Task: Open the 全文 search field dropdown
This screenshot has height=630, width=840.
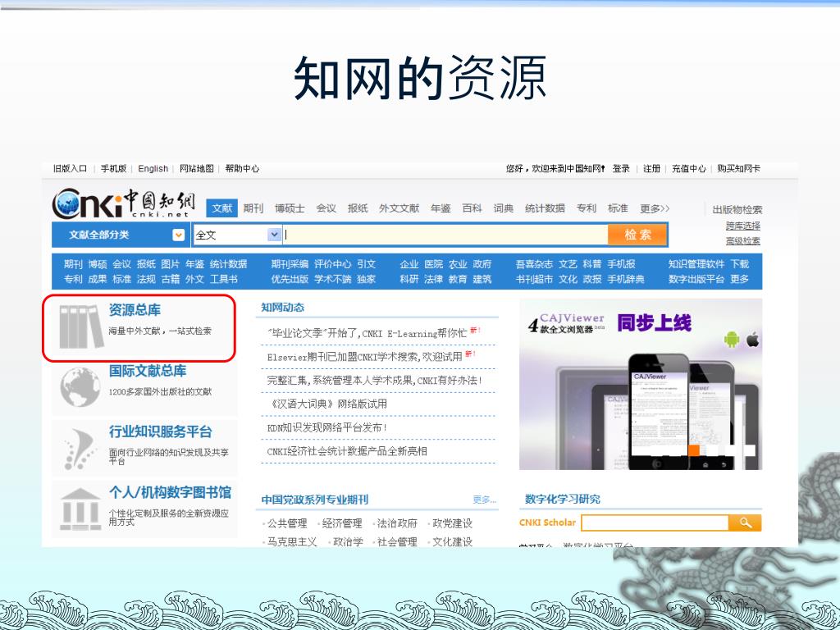Action: click(274, 235)
